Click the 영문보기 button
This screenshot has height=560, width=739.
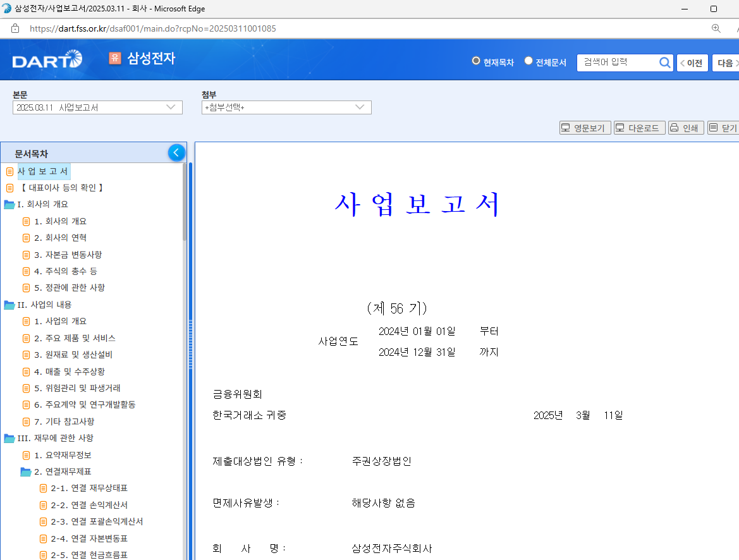(x=585, y=128)
